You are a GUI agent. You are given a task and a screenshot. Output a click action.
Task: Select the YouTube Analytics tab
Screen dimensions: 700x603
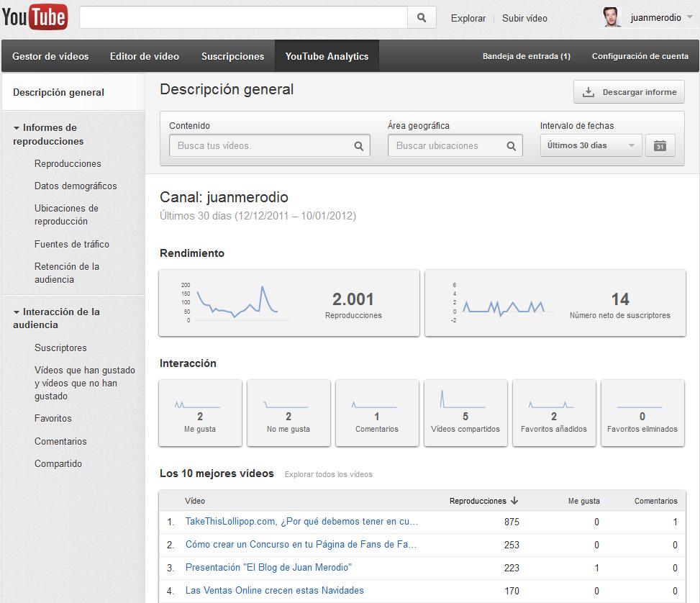pyautogui.click(x=327, y=56)
